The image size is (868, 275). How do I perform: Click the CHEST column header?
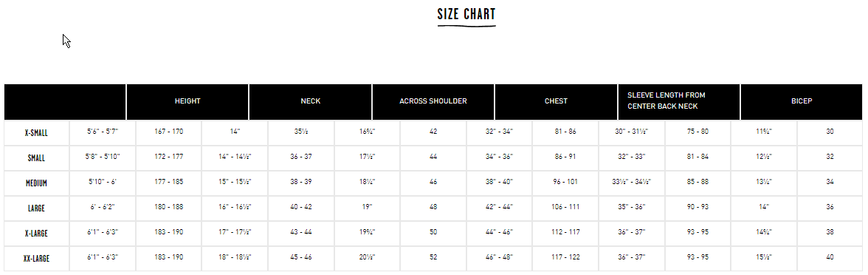[556, 101]
